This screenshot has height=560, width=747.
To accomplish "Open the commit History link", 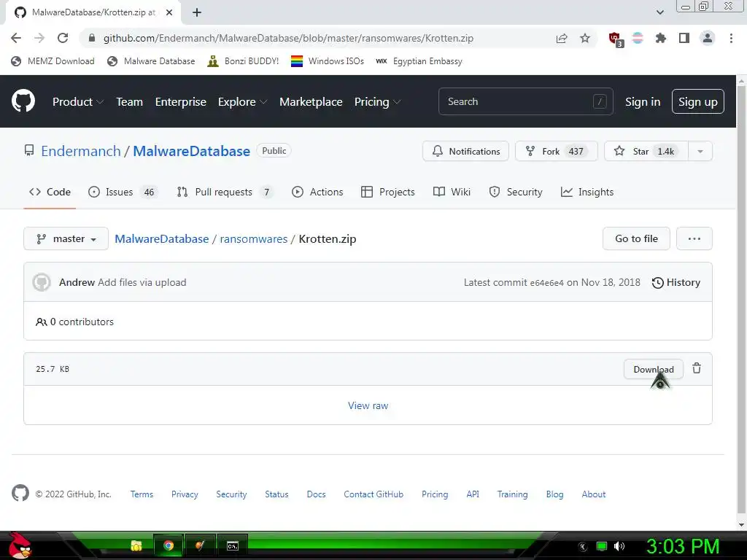I will tap(676, 282).
